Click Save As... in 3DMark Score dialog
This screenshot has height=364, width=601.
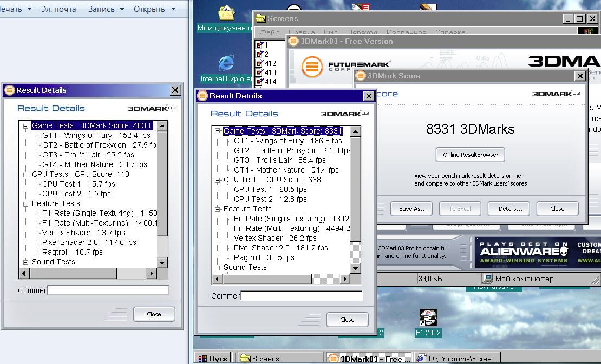(x=411, y=209)
